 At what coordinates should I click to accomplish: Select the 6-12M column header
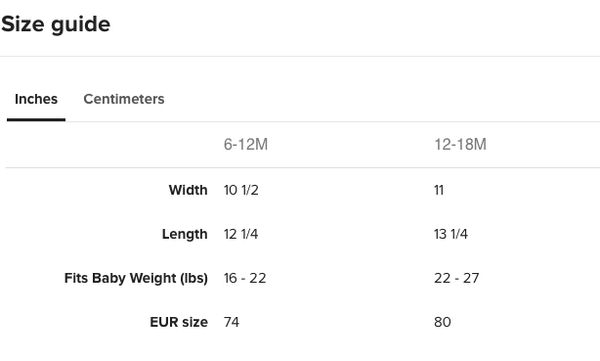pyautogui.click(x=246, y=145)
